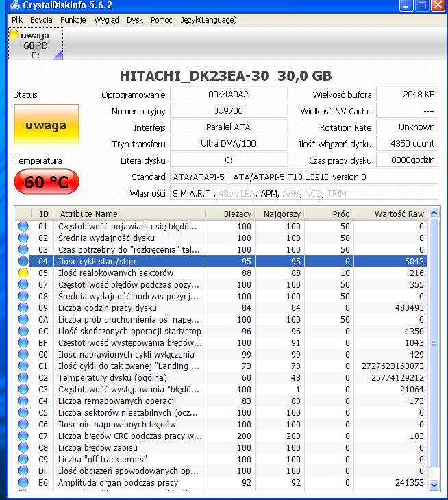Screen dimensions: 448x500
Task: Click status icon for attribute C5
Action: coord(23,412)
